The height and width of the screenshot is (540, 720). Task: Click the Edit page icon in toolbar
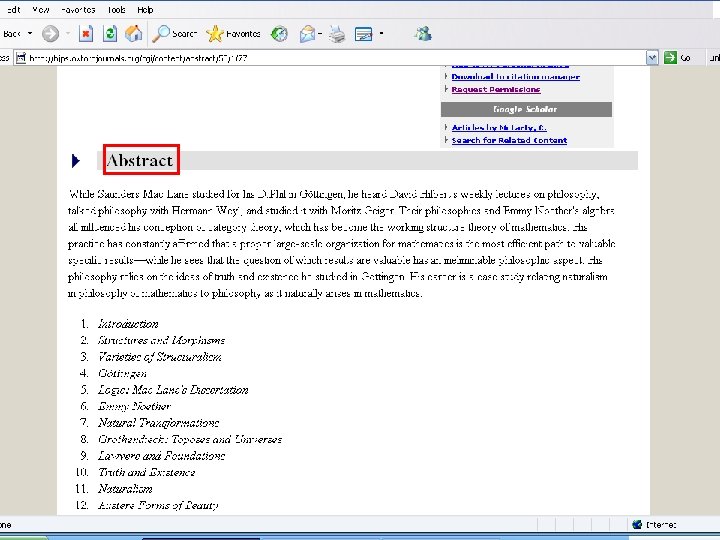pos(364,34)
